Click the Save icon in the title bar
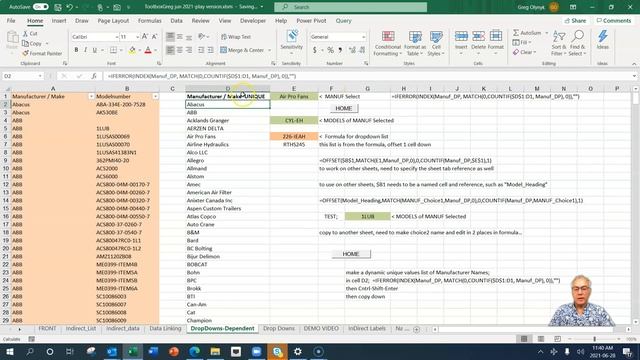This screenshot has width=640, height=360. click(x=58, y=7)
